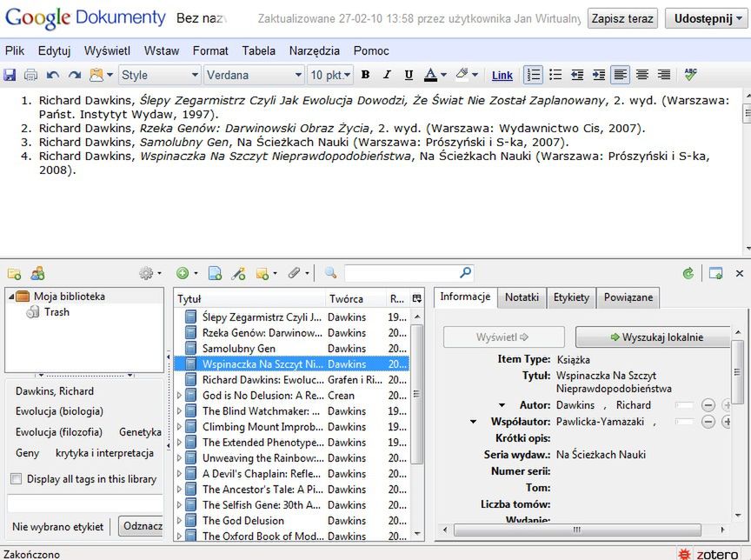Add item by identifier wand icon

click(238, 274)
